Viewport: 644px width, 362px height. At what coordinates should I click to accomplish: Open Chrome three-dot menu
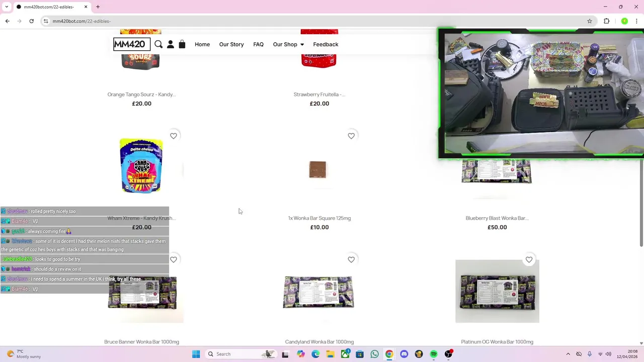636,21
